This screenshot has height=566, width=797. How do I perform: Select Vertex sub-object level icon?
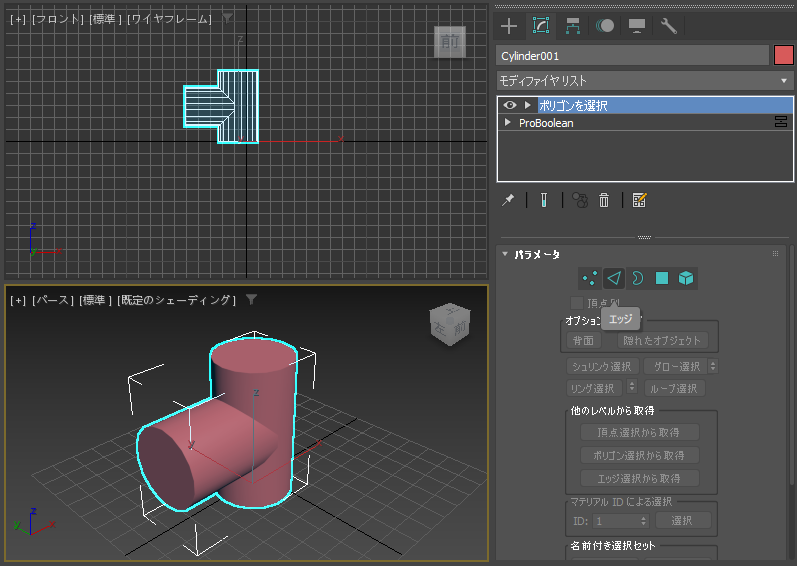[590, 278]
